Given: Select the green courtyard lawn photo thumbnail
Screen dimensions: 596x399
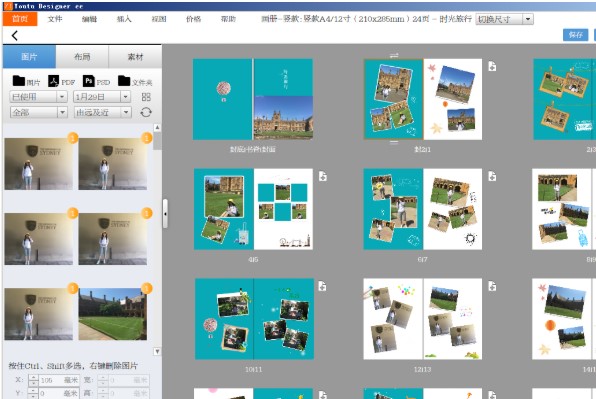Looking at the screenshot, I should [113, 314].
